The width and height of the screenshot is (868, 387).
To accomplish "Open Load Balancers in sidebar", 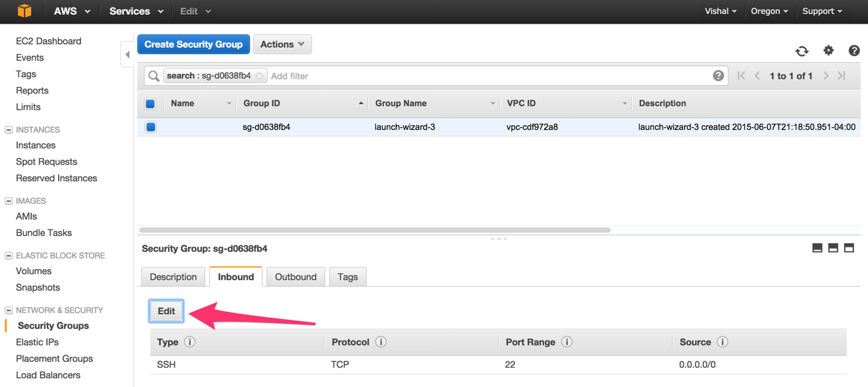I will pyautogui.click(x=48, y=375).
